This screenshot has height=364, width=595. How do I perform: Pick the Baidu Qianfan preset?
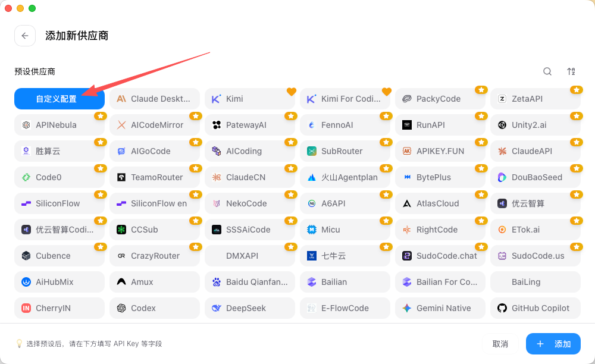(250, 282)
